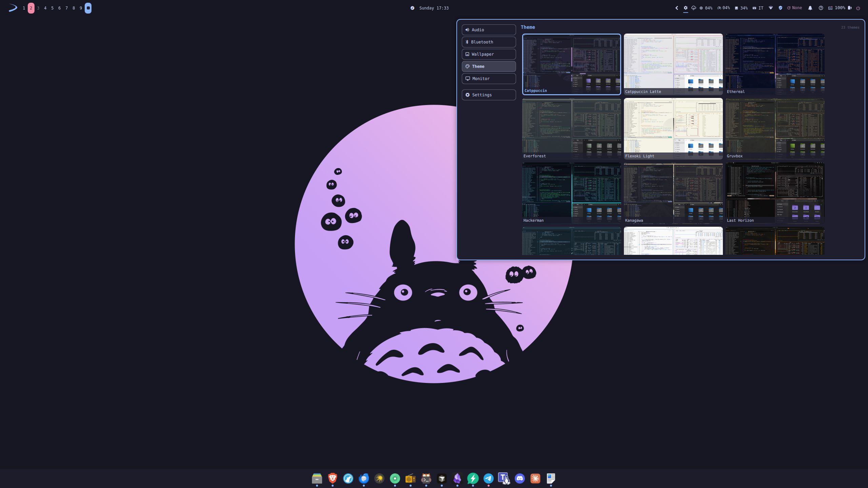Open the Bluetooth settings section
The width and height of the screenshot is (868, 488).
pyautogui.click(x=489, y=42)
